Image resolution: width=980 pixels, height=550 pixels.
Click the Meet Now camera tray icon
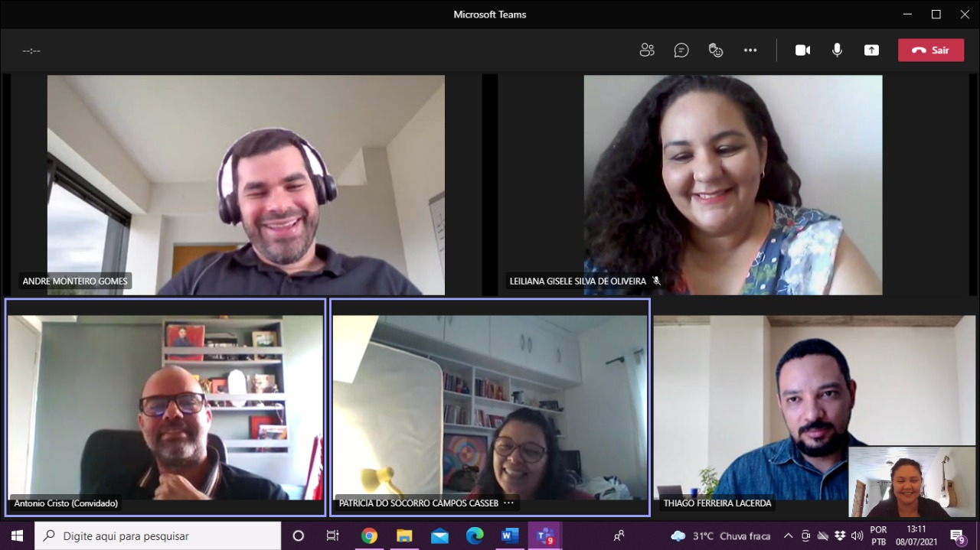[x=805, y=535]
